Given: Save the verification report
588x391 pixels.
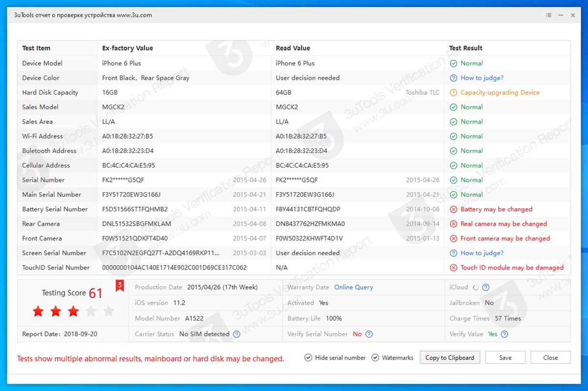Looking at the screenshot, I should click(x=505, y=358).
